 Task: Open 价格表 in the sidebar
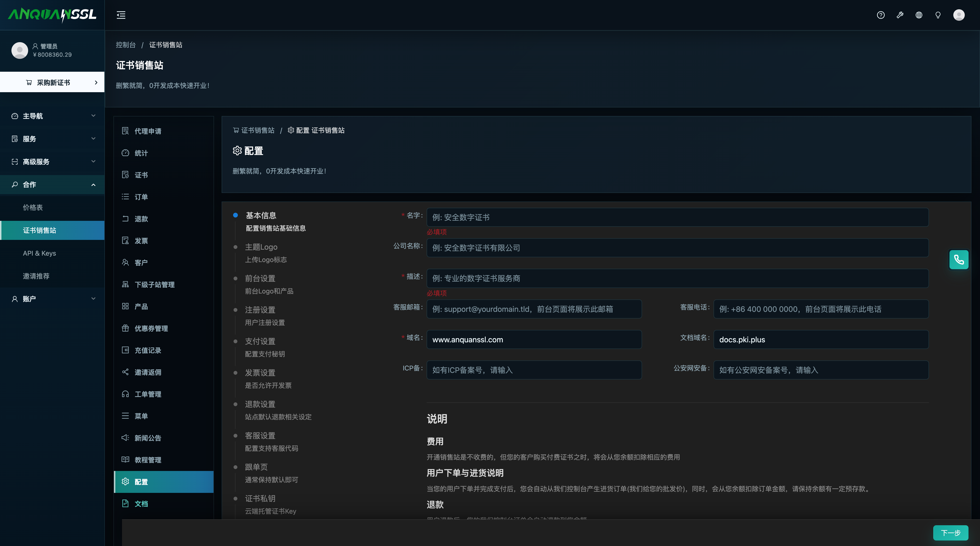52,207
